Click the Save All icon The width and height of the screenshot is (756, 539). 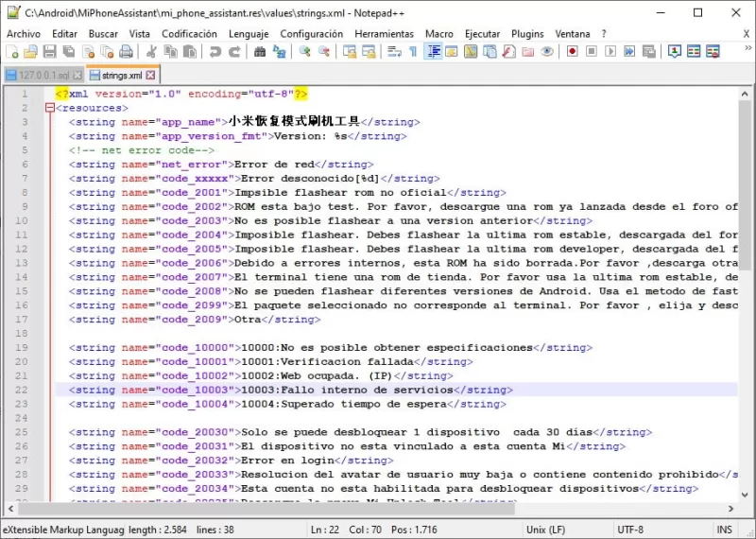coord(68,51)
